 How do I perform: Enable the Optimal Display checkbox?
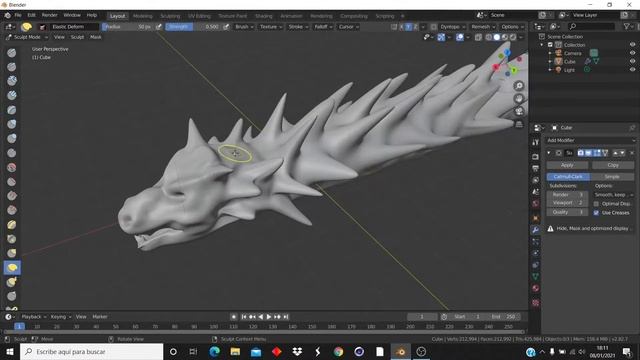tap(596, 204)
